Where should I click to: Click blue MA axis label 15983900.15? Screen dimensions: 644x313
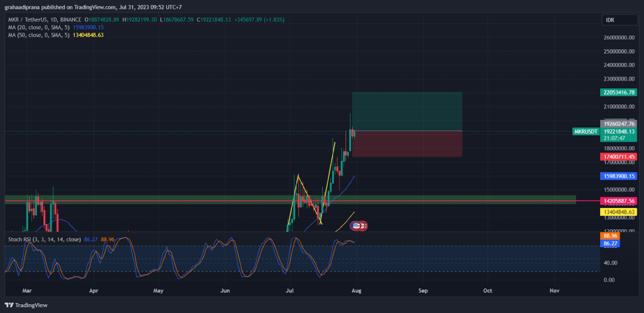tap(619, 176)
